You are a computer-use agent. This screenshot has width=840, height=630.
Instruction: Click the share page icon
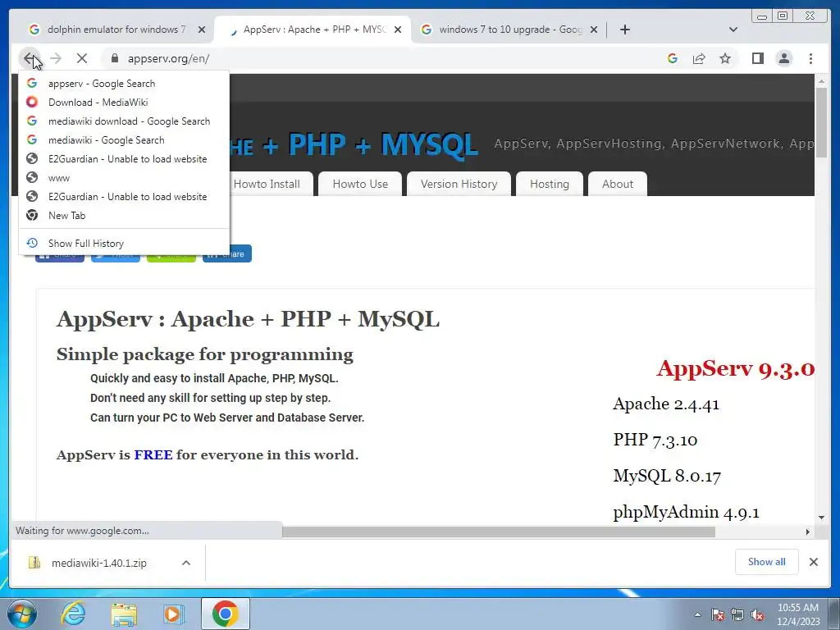point(699,58)
